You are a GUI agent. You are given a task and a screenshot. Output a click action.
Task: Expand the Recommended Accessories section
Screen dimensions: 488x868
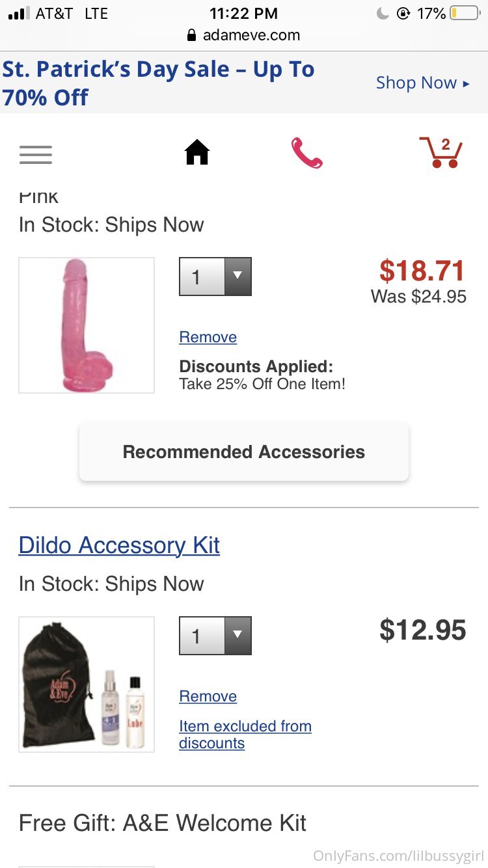(x=244, y=452)
